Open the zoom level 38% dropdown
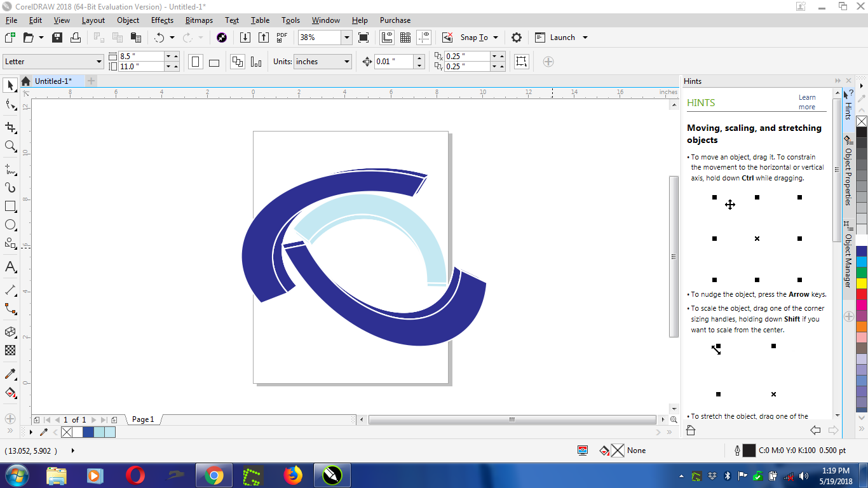 click(x=347, y=37)
